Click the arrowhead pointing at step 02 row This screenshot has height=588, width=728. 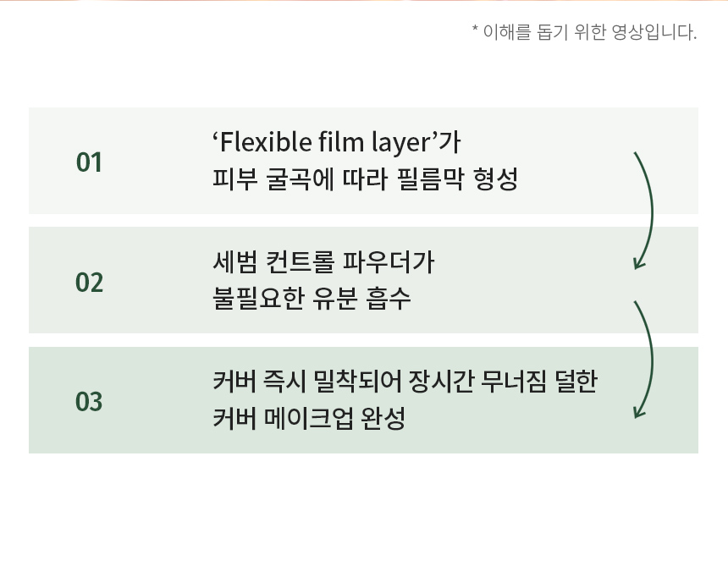640,264
